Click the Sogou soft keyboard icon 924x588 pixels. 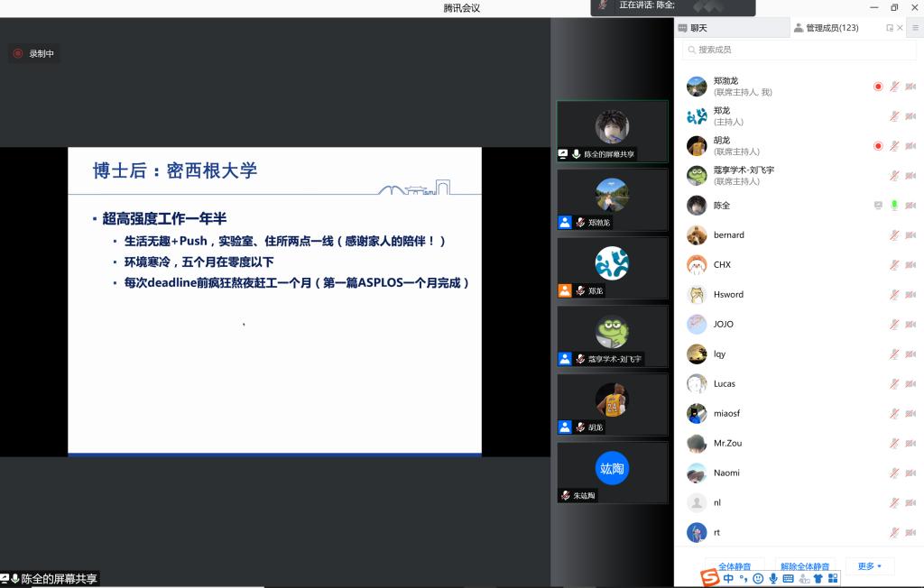click(788, 578)
